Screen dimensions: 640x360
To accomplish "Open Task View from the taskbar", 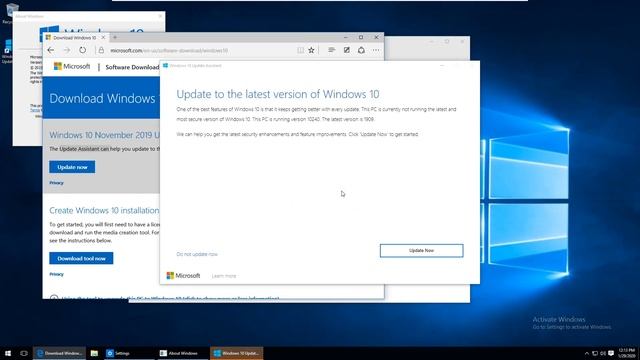I will click(x=24, y=353).
